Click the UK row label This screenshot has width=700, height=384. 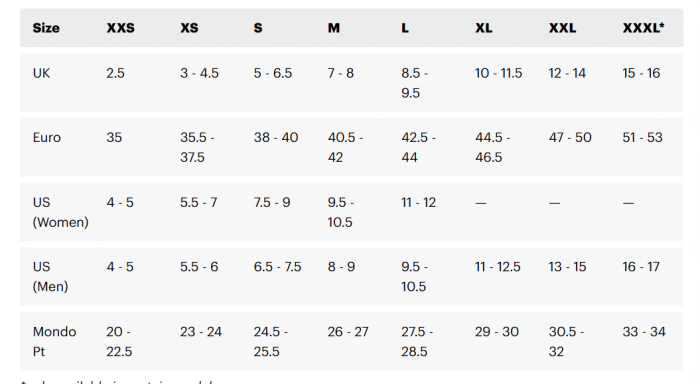pos(41,73)
